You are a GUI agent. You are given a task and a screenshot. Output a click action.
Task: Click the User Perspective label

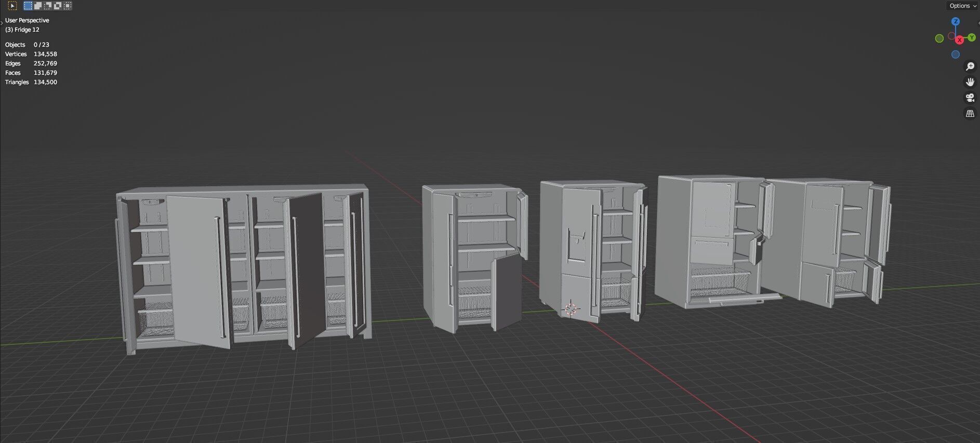click(x=27, y=20)
